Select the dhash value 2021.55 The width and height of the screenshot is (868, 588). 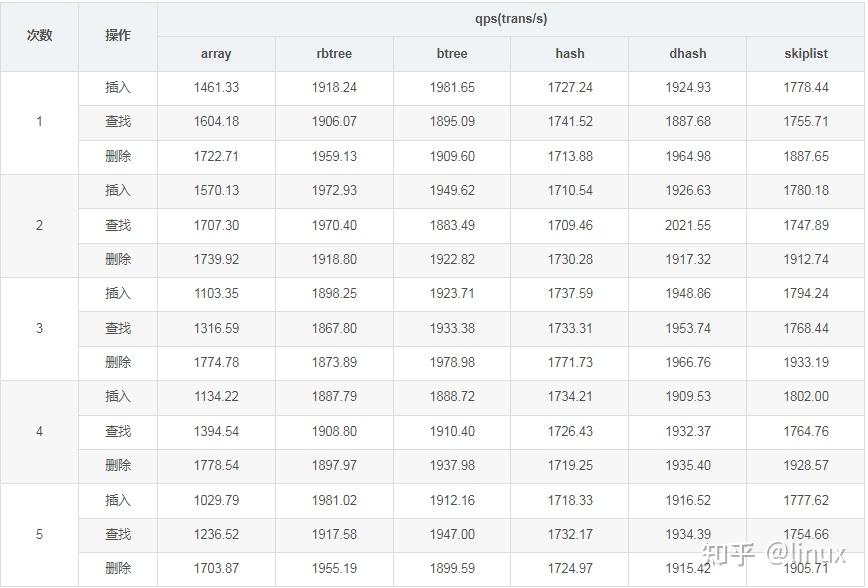[688, 225]
